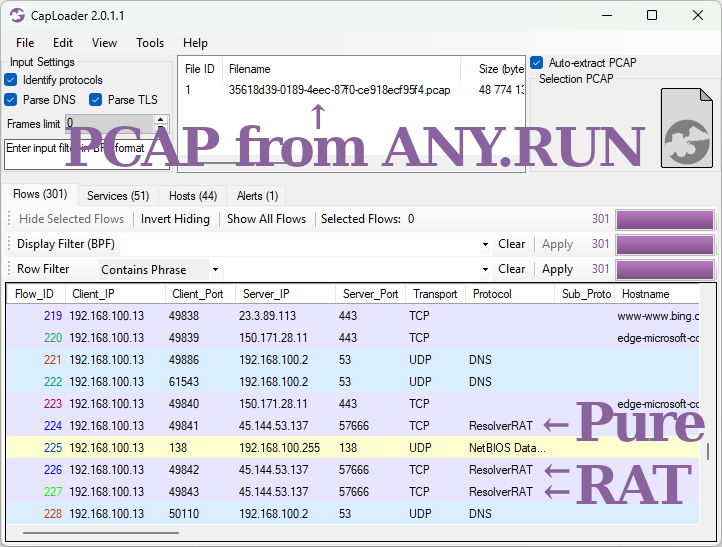Open Display Filter BPF dropdown arrow
This screenshot has height=547, width=722.
[485, 244]
